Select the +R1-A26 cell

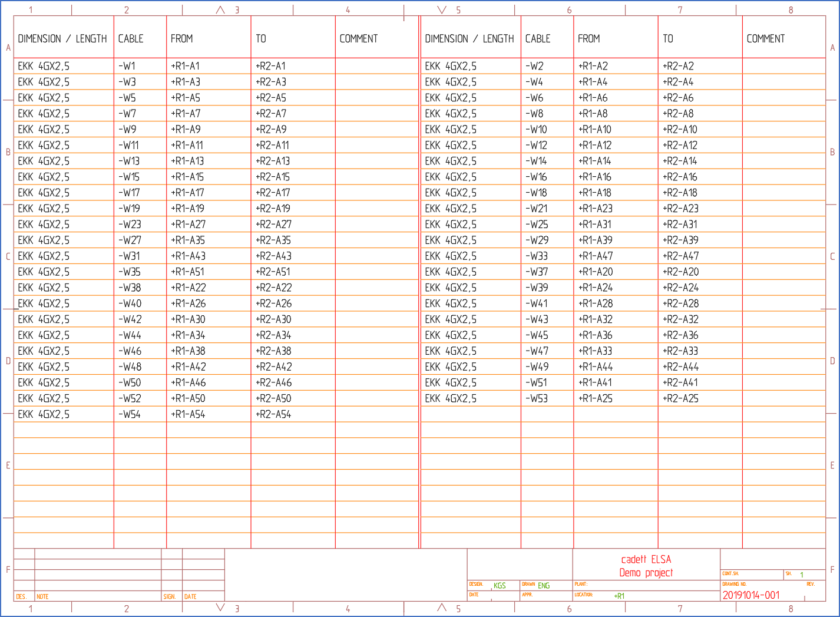point(188,305)
